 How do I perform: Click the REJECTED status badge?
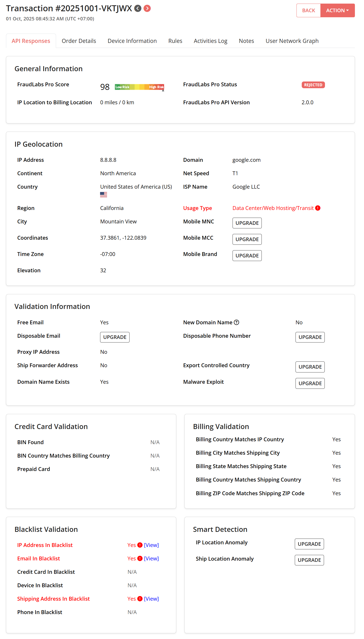pyautogui.click(x=313, y=85)
